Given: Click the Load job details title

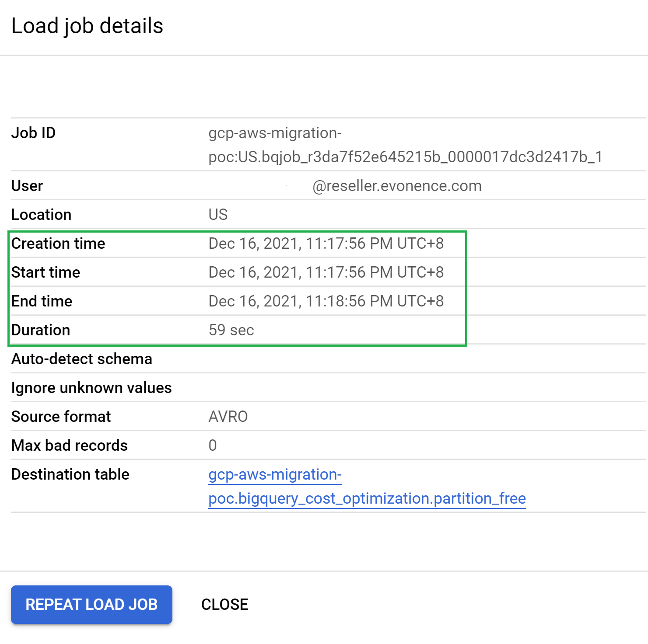Looking at the screenshot, I should click(88, 25).
